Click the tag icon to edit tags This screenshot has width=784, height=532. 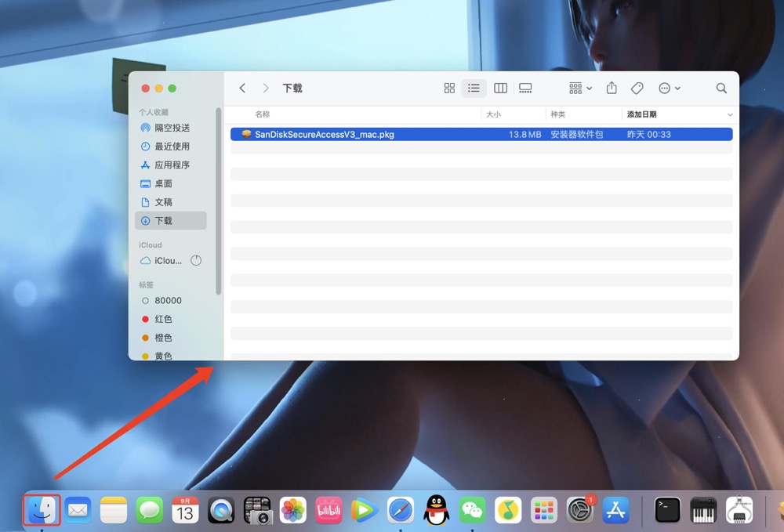coord(637,89)
